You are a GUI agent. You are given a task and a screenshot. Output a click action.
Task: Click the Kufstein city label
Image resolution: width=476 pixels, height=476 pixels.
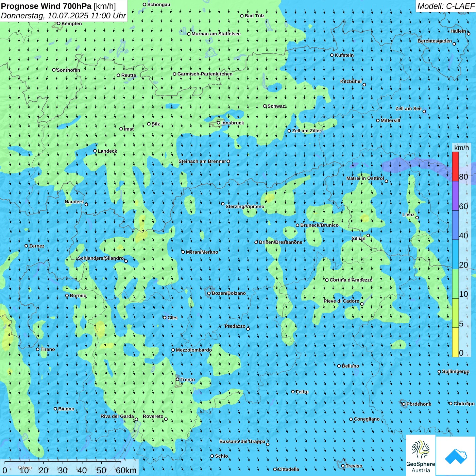pyautogui.click(x=344, y=55)
